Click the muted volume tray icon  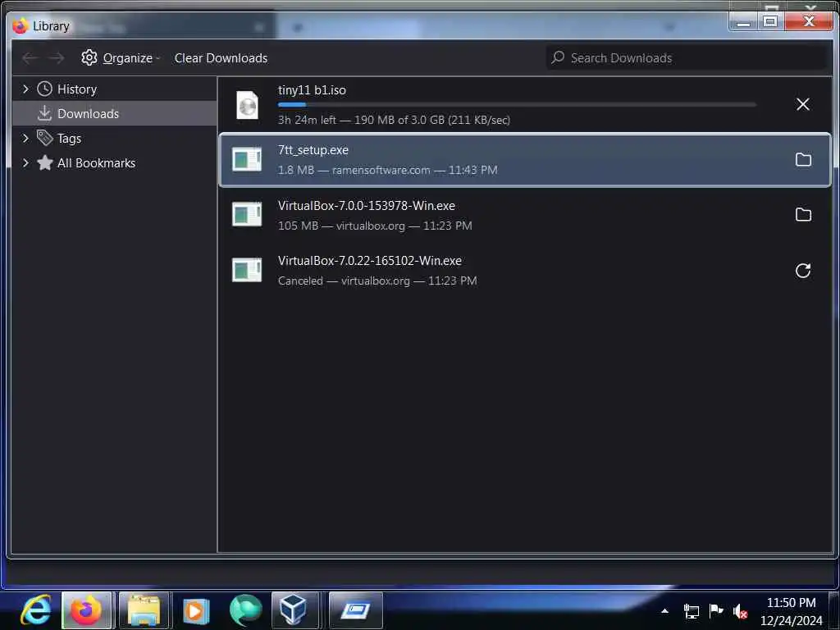(741, 611)
